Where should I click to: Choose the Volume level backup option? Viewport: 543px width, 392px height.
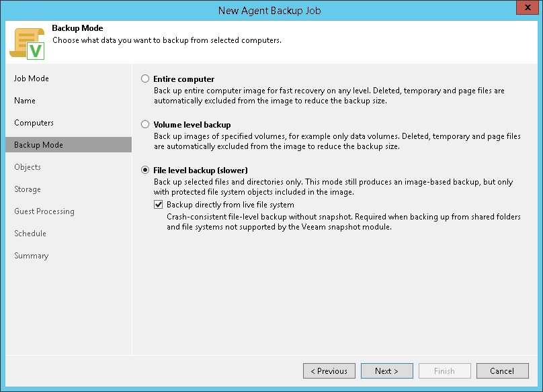tap(145, 125)
